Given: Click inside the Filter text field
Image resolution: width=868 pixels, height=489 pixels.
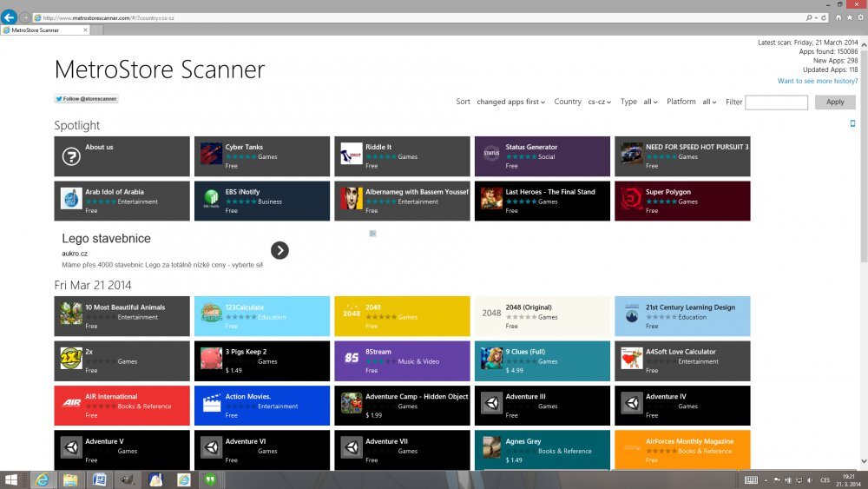Looking at the screenshot, I should point(776,102).
